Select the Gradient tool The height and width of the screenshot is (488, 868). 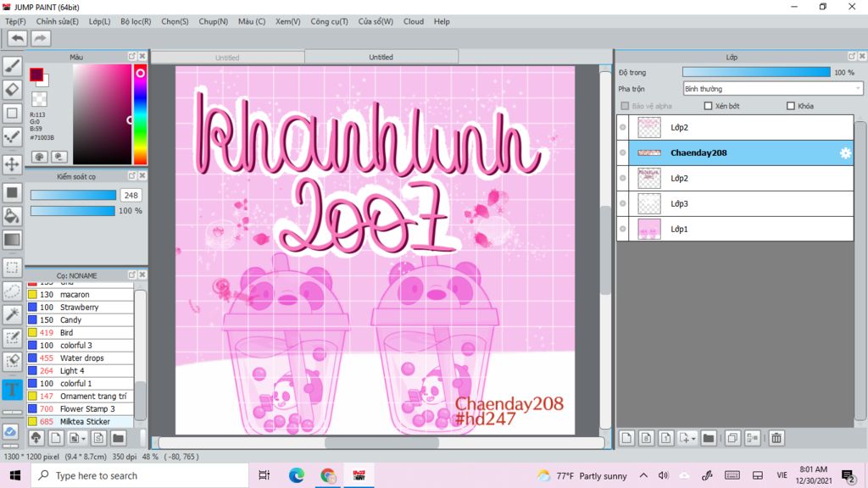coord(12,240)
